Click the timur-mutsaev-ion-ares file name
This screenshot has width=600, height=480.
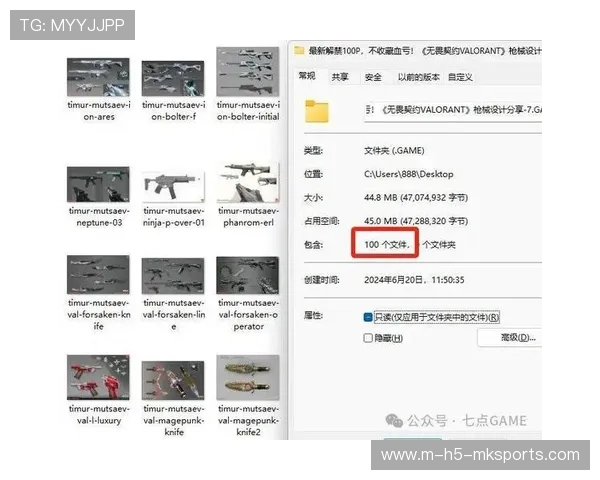pos(99,111)
